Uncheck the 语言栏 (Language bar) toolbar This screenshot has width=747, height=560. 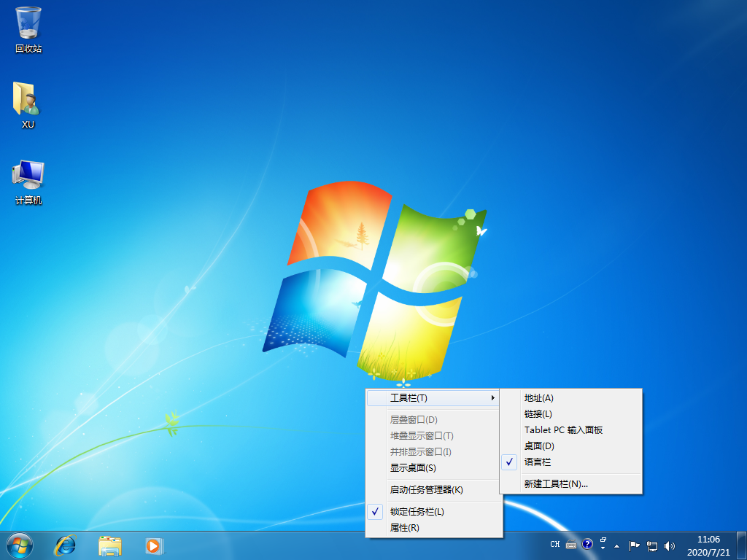538,462
